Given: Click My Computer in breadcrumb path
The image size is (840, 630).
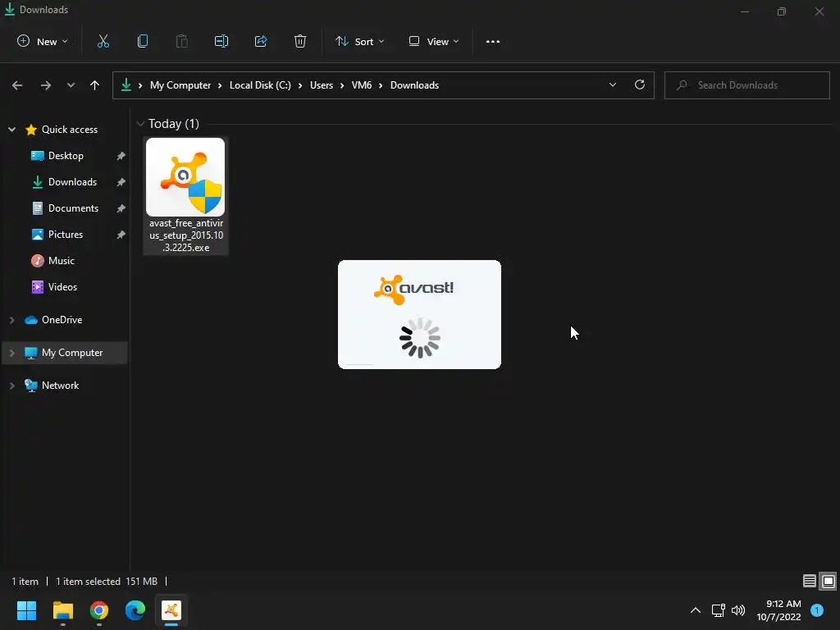Looking at the screenshot, I should [180, 85].
